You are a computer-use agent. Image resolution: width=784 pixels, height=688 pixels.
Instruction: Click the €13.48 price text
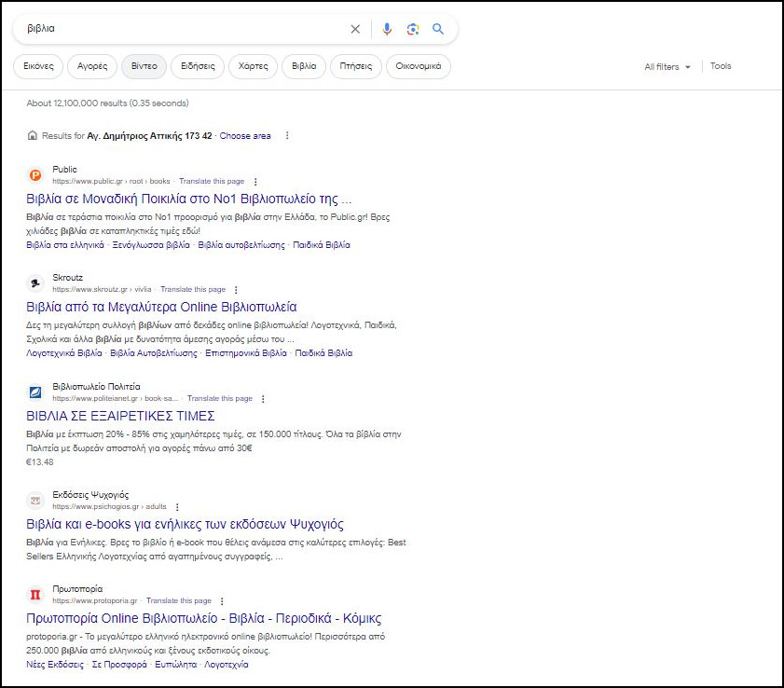[39, 462]
